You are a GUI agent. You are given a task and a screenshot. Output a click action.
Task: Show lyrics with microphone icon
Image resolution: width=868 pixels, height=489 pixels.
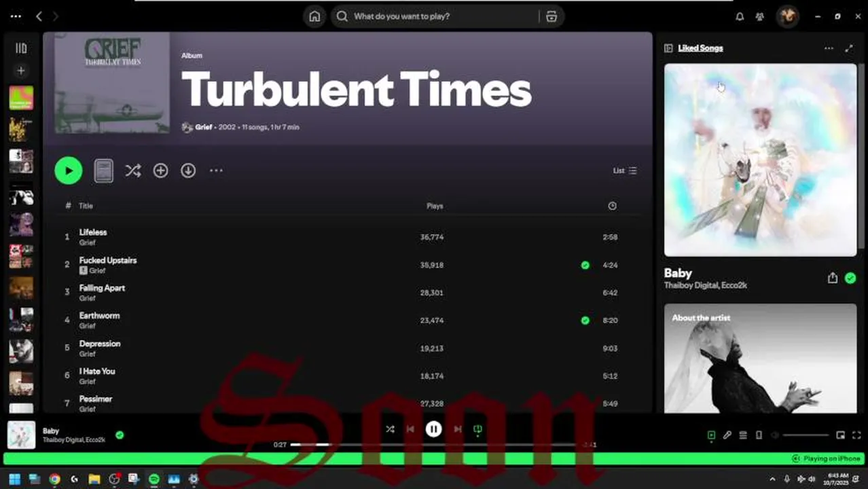727,435
